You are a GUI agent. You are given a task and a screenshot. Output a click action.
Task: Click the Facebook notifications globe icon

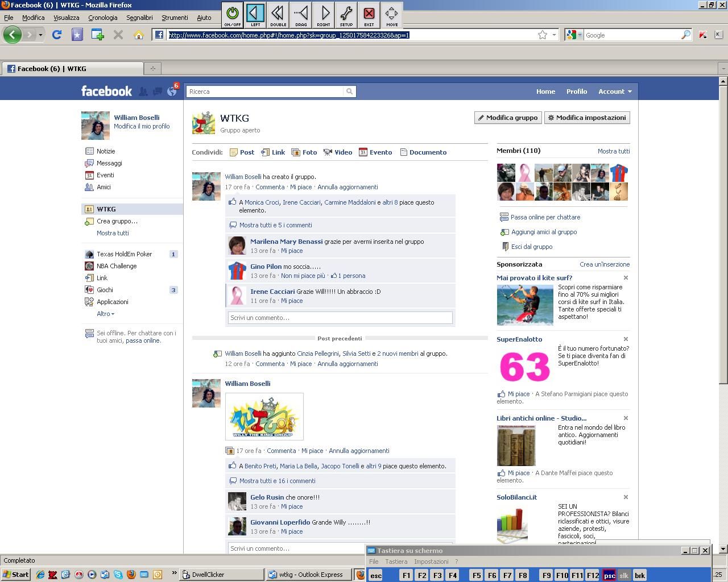click(x=172, y=92)
